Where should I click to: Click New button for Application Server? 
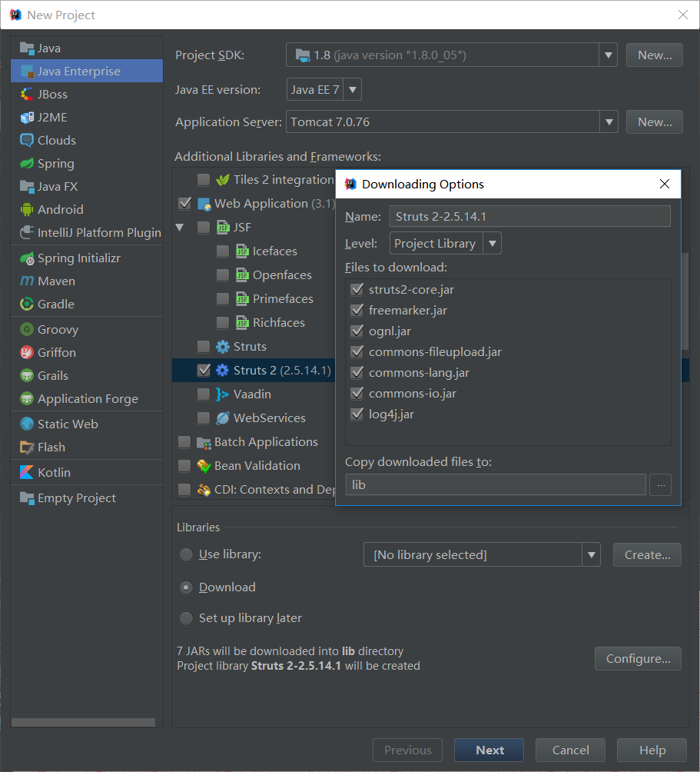click(x=654, y=122)
